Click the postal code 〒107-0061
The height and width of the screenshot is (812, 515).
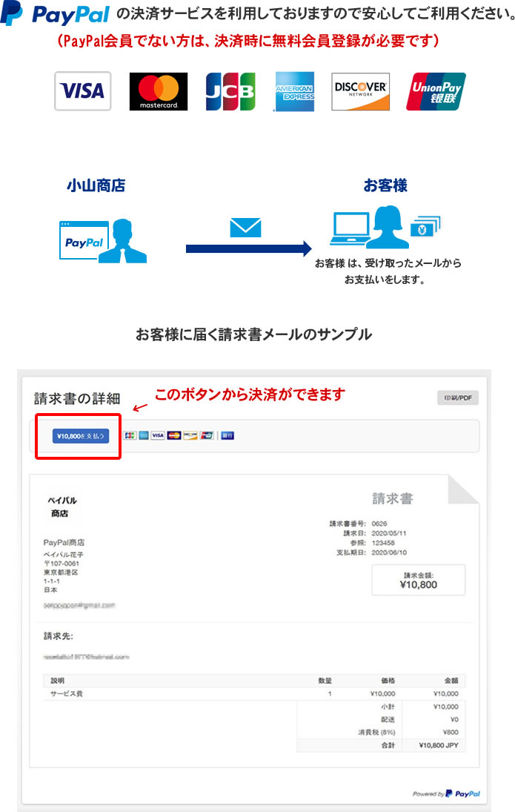(62, 564)
